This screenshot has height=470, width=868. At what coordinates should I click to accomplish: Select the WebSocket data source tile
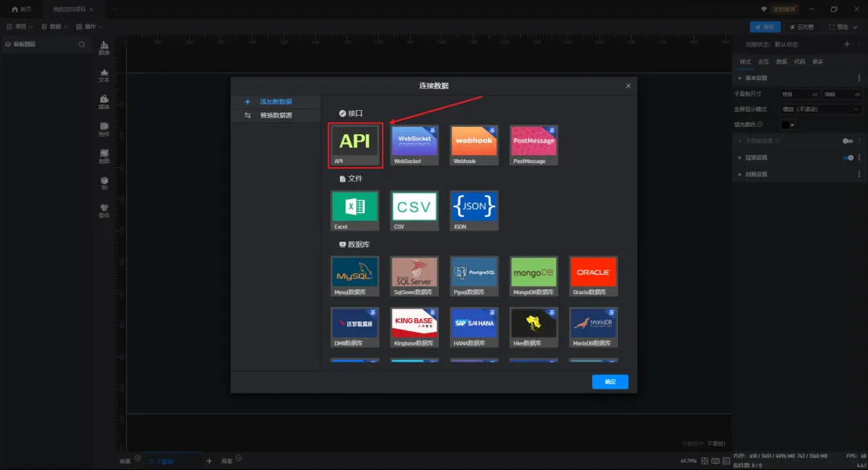point(414,145)
